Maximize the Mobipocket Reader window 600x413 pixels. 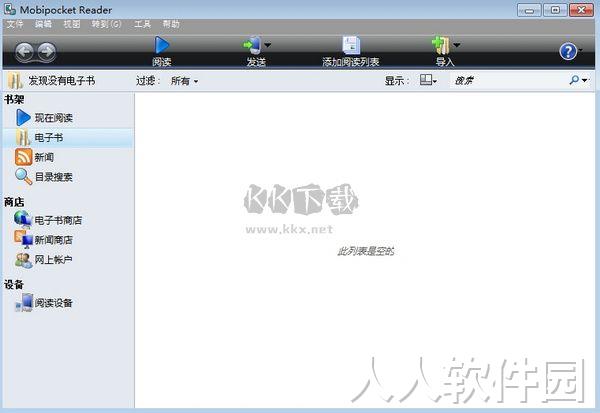pyautogui.click(x=555, y=10)
